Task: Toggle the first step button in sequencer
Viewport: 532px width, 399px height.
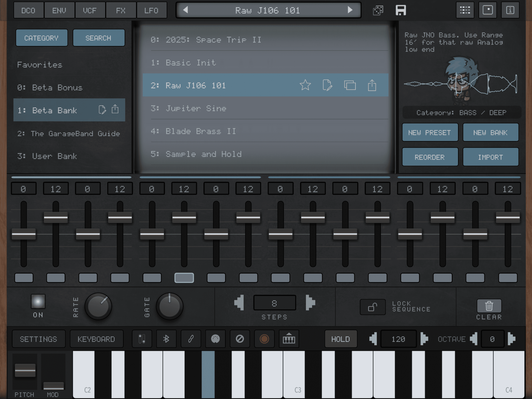Action: coord(24,278)
